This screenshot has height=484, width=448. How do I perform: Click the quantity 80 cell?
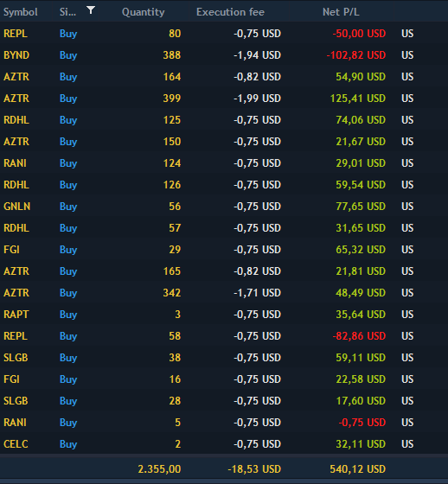tap(175, 34)
